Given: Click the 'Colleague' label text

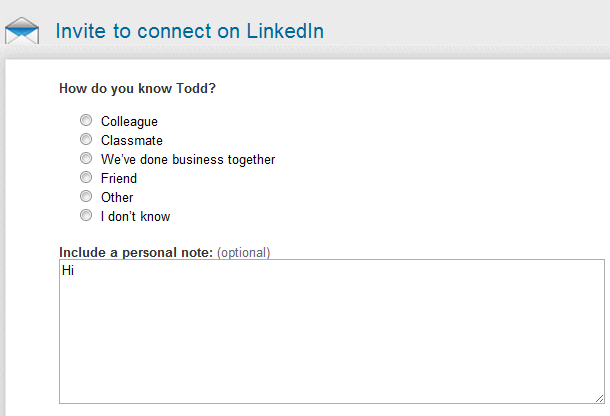Looking at the screenshot, I should tap(129, 122).
